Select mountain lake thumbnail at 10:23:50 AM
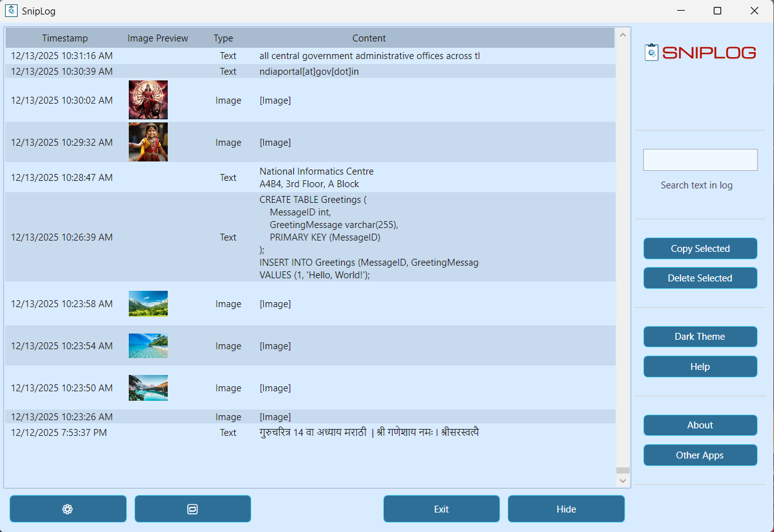This screenshot has height=532, width=774. pyautogui.click(x=148, y=388)
